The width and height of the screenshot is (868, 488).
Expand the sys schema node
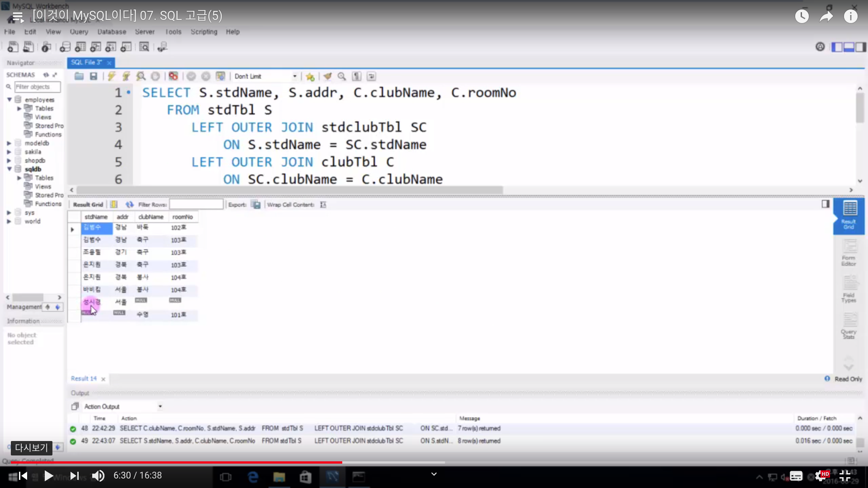[x=9, y=213]
